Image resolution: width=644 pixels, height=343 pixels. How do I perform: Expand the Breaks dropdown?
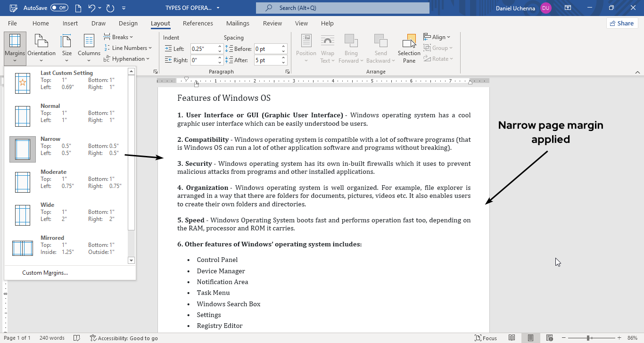(119, 37)
